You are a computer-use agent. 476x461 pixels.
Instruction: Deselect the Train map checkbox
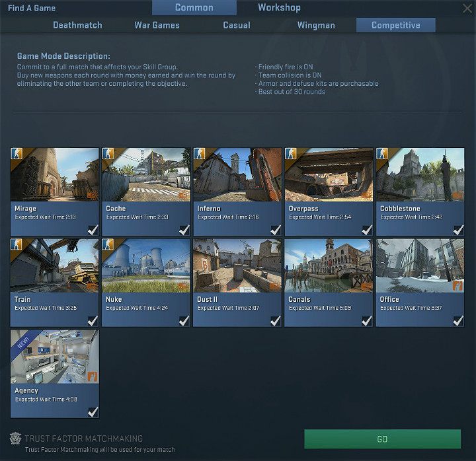(93, 321)
